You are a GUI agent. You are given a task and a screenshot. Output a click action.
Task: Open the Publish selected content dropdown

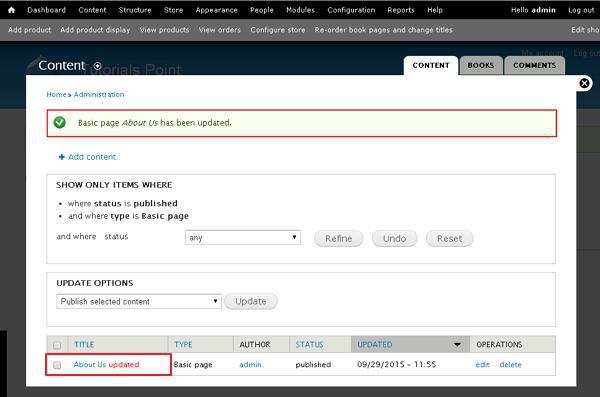pyautogui.click(x=139, y=301)
